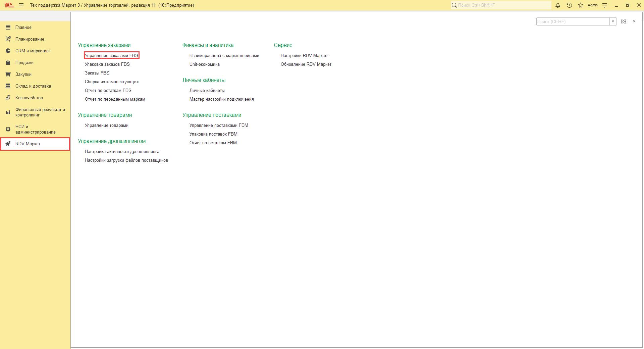Click the Admin user name

[x=593, y=5]
